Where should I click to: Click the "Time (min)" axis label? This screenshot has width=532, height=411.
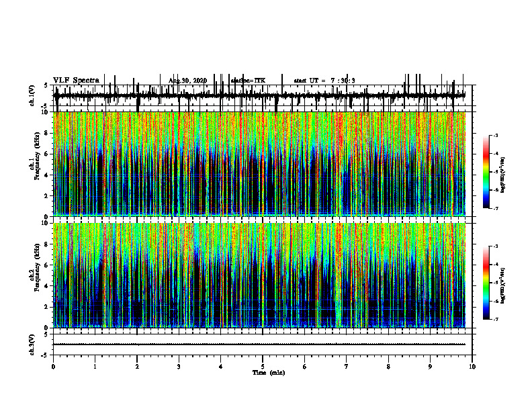pos(269,373)
